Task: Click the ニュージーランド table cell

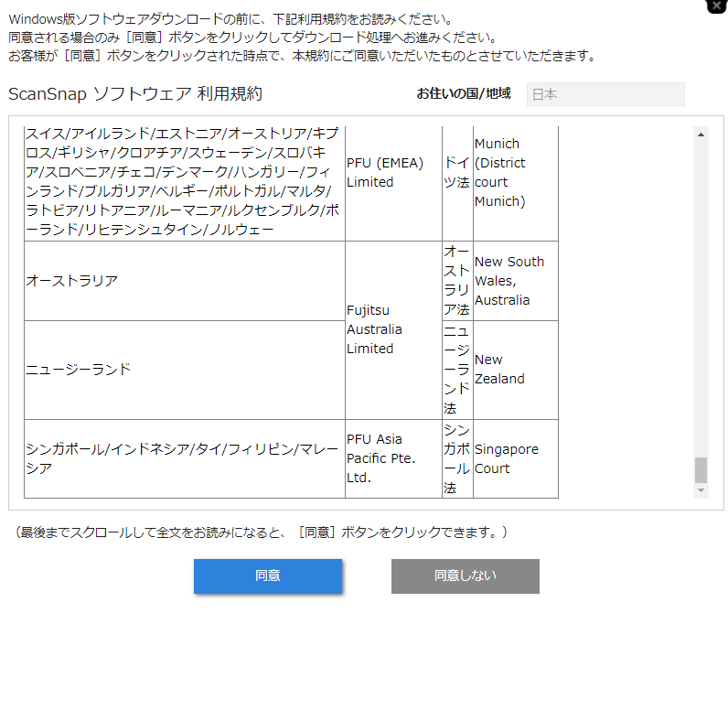Action: point(185,370)
